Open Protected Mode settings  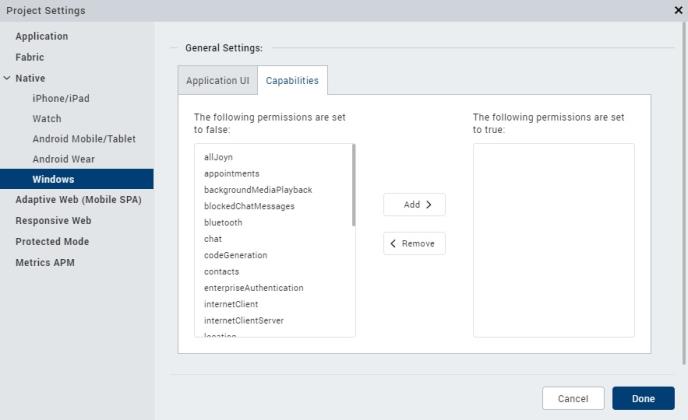tap(52, 242)
